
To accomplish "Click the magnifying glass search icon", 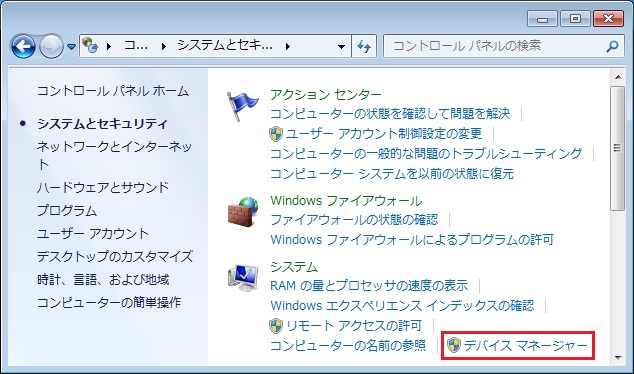I will [x=612, y=46].
